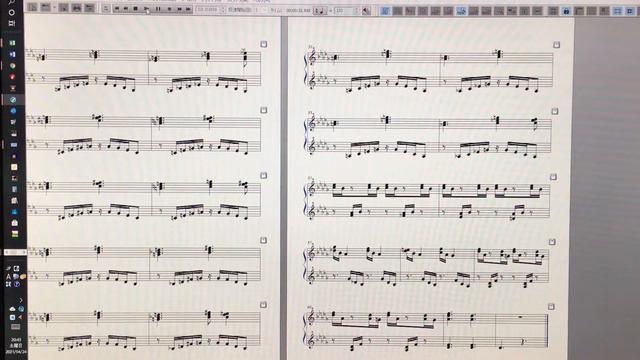Select the final measure with the whole rest
640x360 pixels.
pos(521,330)
